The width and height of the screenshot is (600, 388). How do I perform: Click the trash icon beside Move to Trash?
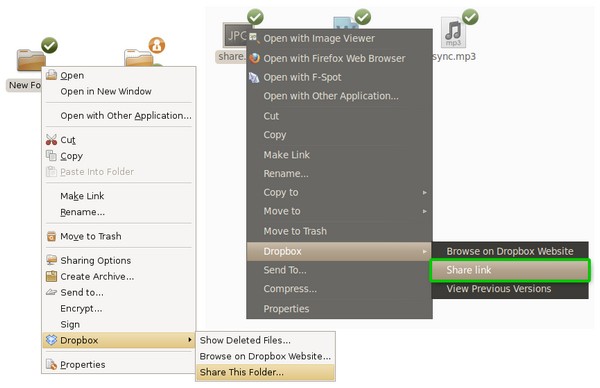[51, 236]
